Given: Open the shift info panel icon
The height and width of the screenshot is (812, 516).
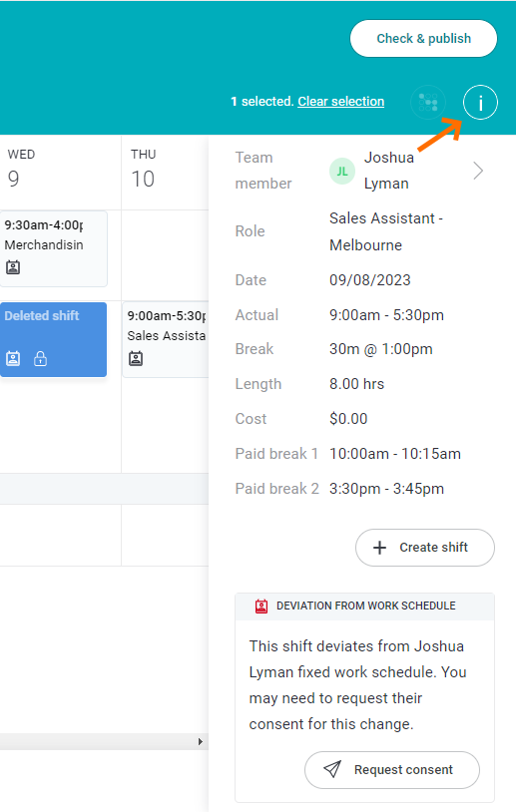Looking at the screenshot, I should [x=480, y=103].
